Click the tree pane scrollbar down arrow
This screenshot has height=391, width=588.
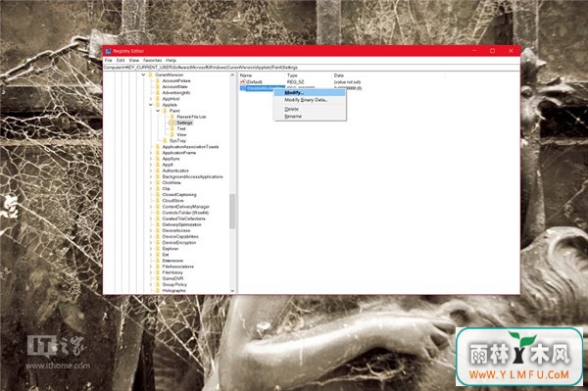point(232,290)
